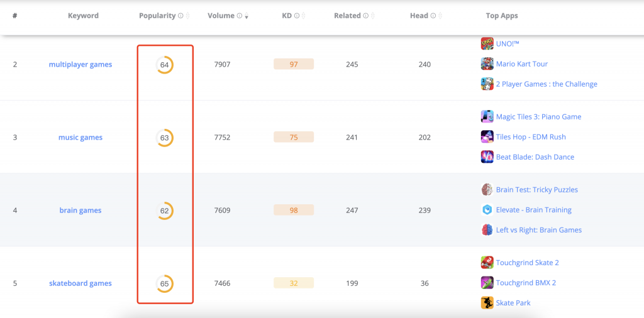The width and height of the screenshot is (644, 318).
Task: Click the Magic Tiles 3 app icon
Action: click(x=487, y=116)
